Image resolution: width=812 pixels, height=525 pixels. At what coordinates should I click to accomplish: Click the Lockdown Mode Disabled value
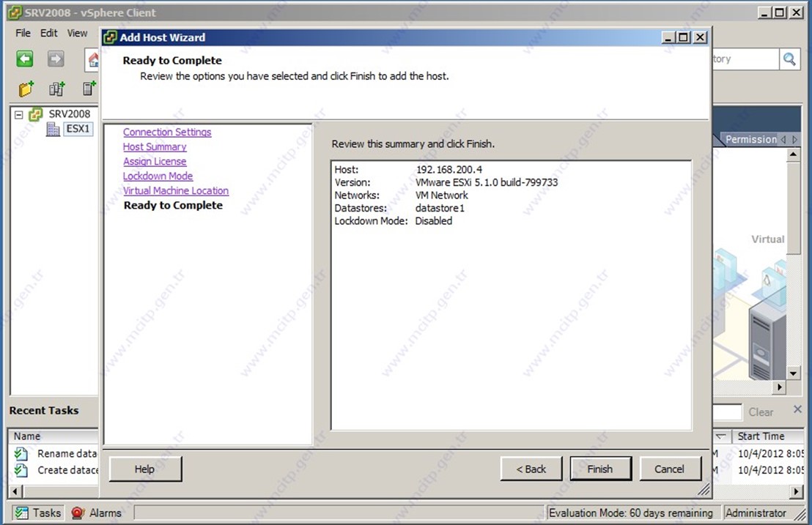(x=433, y=221)
